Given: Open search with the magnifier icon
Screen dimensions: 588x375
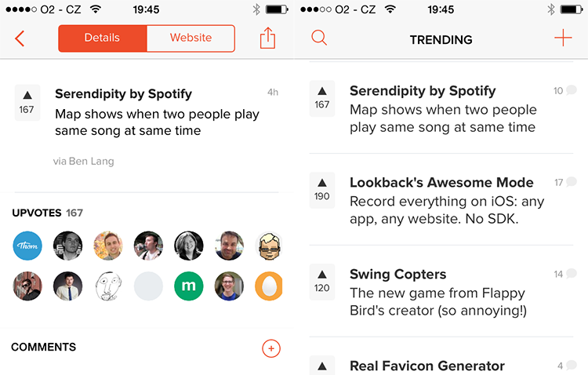Looking at the screenshot, I should pos(319,38).
